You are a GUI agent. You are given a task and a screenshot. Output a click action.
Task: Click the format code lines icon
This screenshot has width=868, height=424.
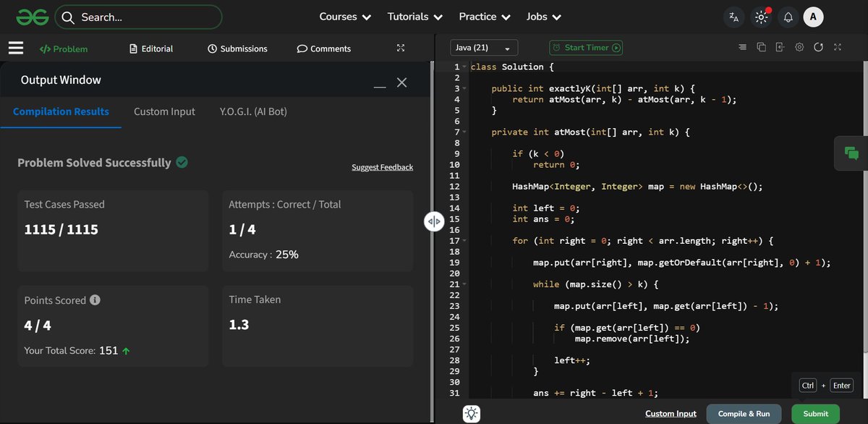coord(742,47)
